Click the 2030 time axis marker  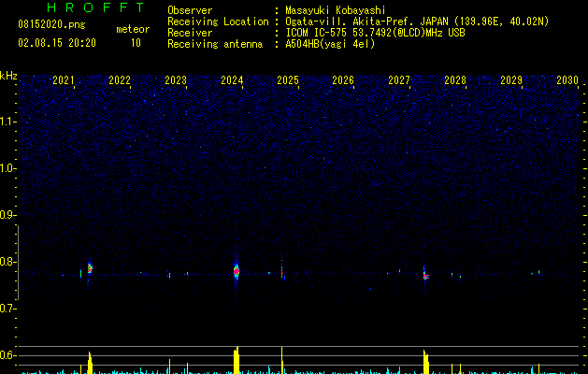coord(567,79)
